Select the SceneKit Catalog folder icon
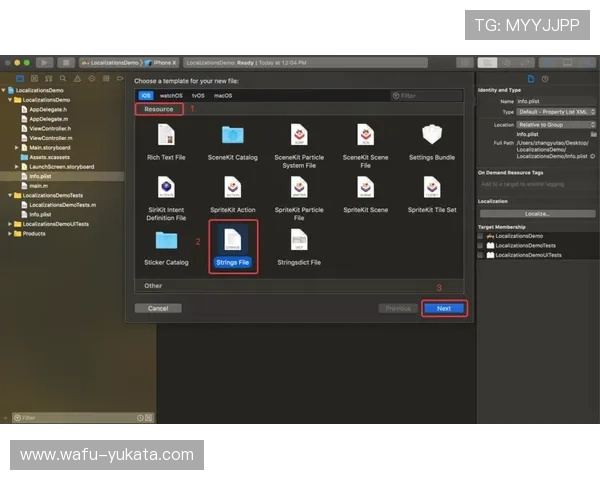The image size is (600, 480). (x=232, y=135)
